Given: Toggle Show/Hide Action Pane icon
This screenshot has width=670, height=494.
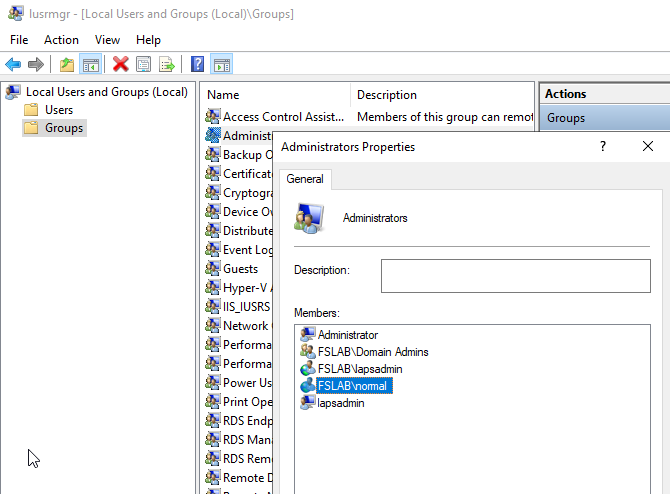Looking at the screenshot, I should click(x=222, y=65).
